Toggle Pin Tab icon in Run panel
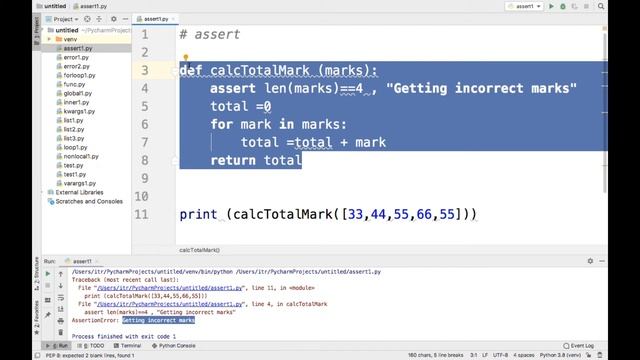 coord(48,314)
